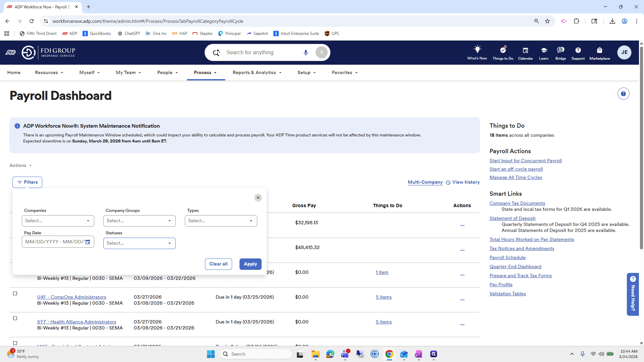The width and height of the screenshot is (644, 362).
Task: Open actions menu for $32,198.13 row
Action: pyautogui.click(x=462, y=225)
